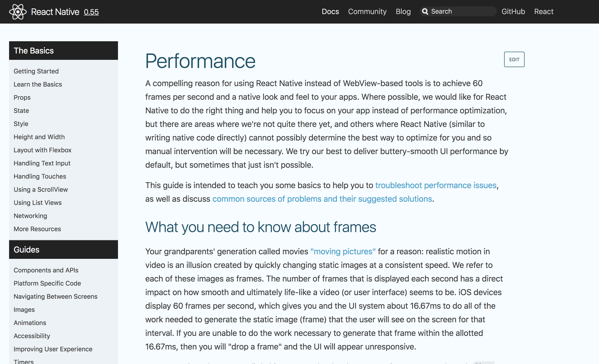This screenshot has width=599, height=364.
Task: Open the Networking docs page
Action: pyautogui.click(x=30, y=216)
